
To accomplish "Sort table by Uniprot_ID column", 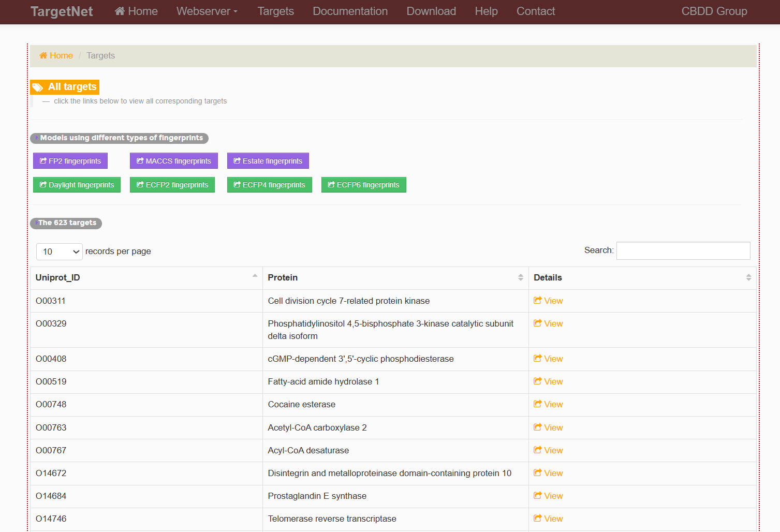I will [x=146, y=278].
